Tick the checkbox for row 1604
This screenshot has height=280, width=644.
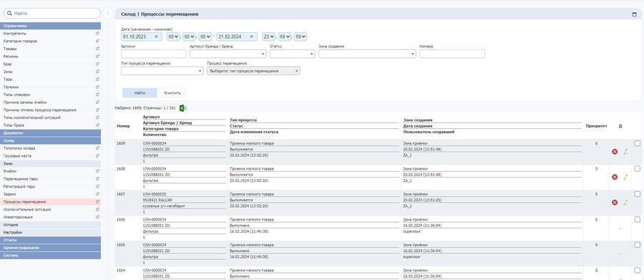[x=637, y=270]
